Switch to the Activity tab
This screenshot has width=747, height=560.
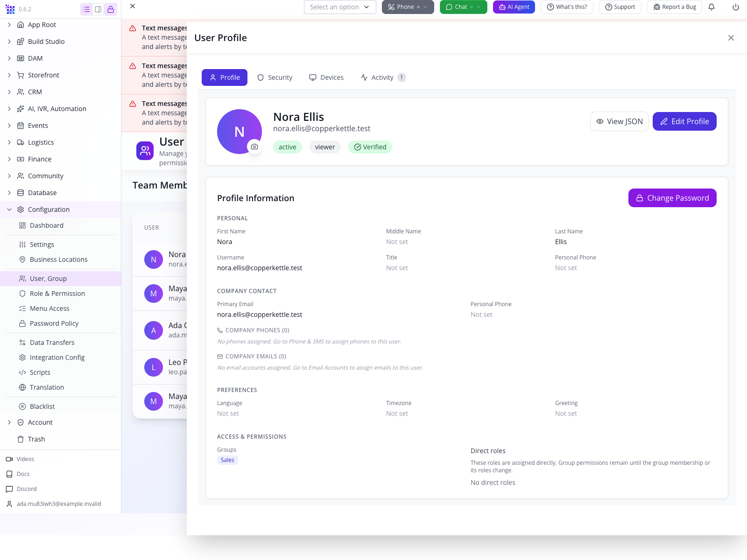coord(383,77)
